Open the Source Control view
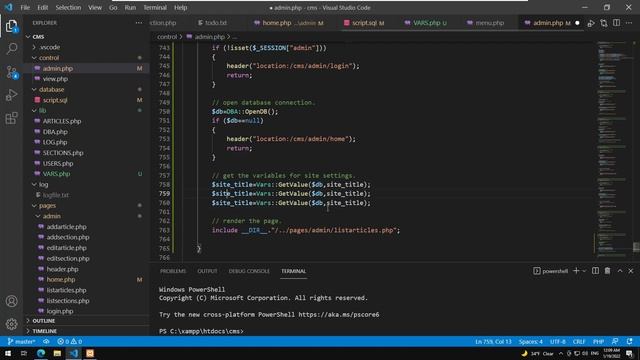 pyautogui.click(x=11, y=72)
